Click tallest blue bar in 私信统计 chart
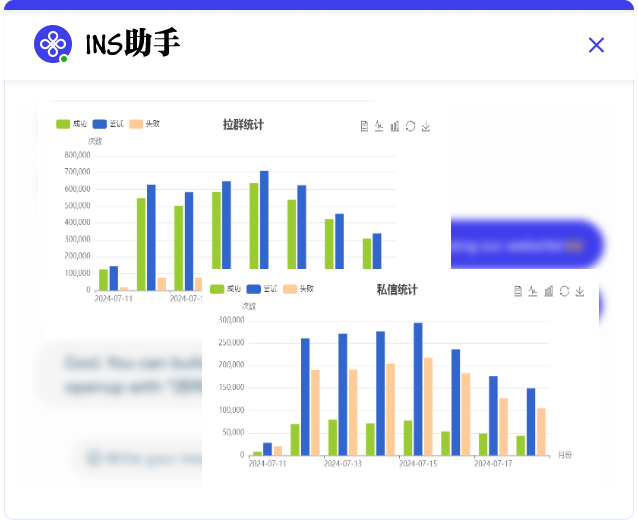The height and width of the screenshot is (520, 638). (x=418, y=388)
